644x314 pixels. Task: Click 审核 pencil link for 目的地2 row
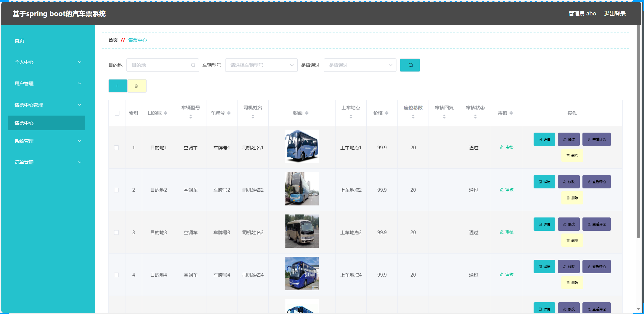pos(507,190)
